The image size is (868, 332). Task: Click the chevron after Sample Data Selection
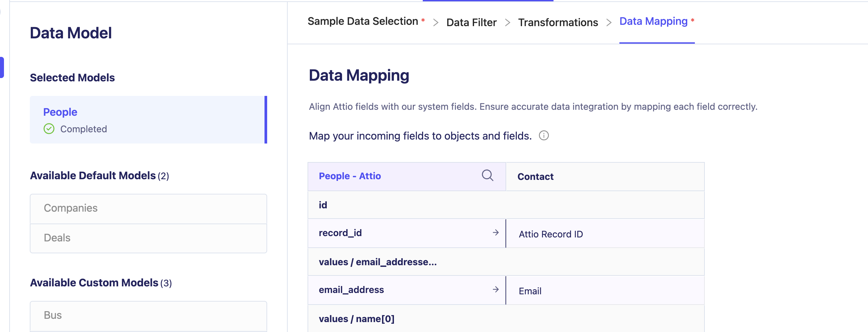436,22
